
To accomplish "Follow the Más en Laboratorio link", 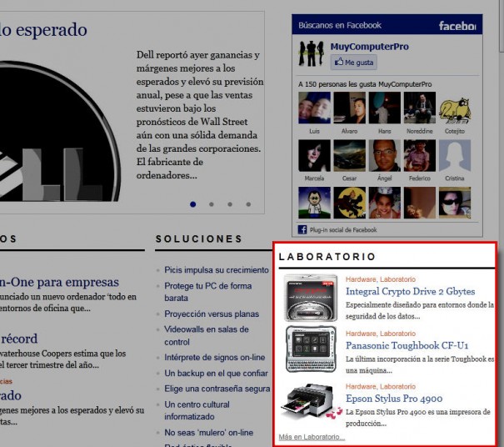I will click(x=312, y=437).
